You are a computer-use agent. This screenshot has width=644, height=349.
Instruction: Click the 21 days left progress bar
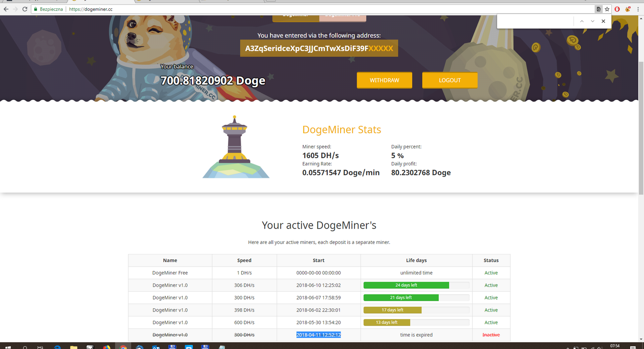point(416,298)
